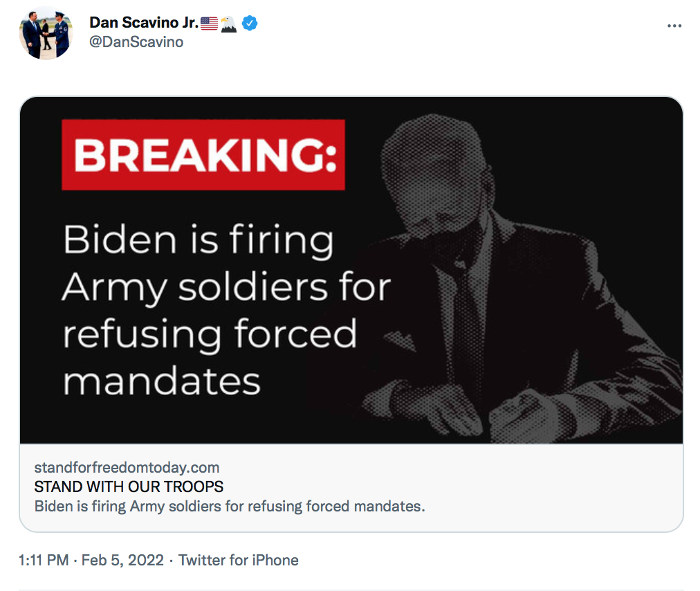Click the eagle emoji beside the name
This screenshot has height=591, width=700.
click(x=228, y=24)
